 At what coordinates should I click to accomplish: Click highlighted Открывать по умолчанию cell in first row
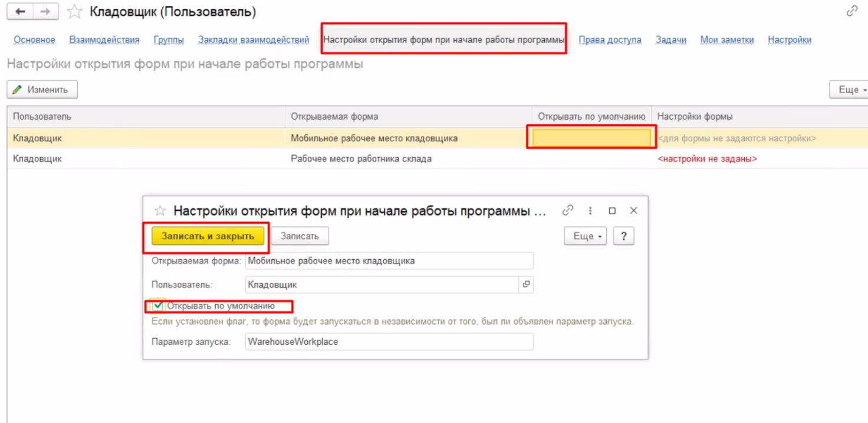(591, 138)
